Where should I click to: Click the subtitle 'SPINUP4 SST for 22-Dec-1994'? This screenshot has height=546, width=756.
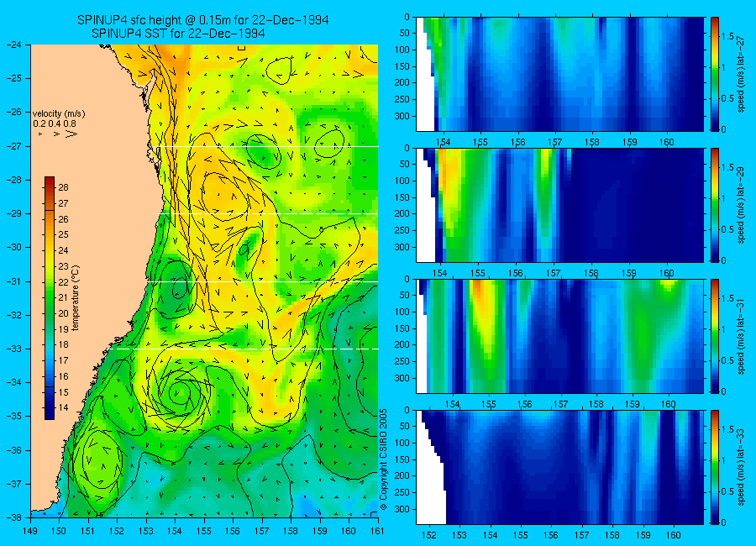pos(178,34)
